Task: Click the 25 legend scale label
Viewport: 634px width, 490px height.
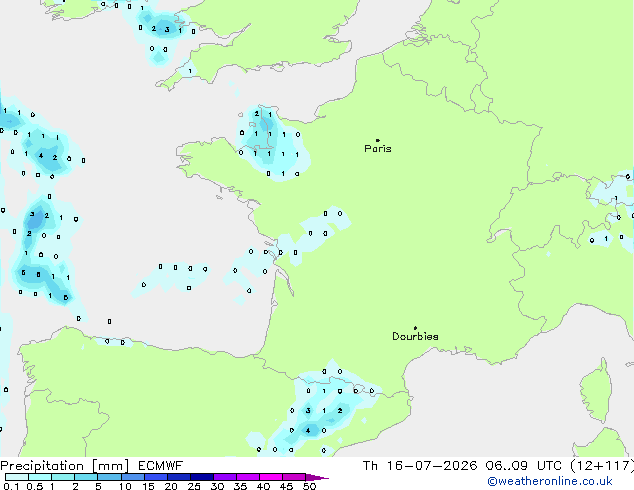Action: (194, 486)
